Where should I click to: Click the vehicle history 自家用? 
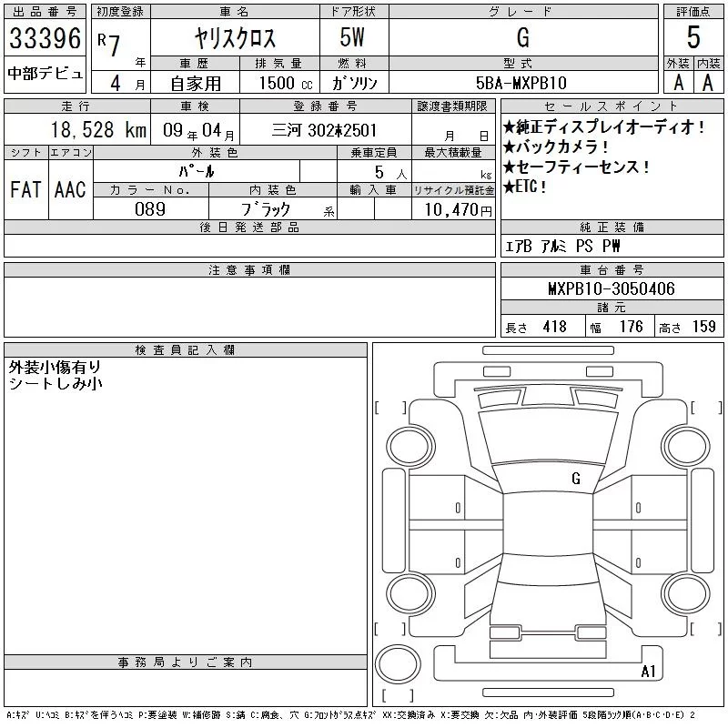[196, 84]
